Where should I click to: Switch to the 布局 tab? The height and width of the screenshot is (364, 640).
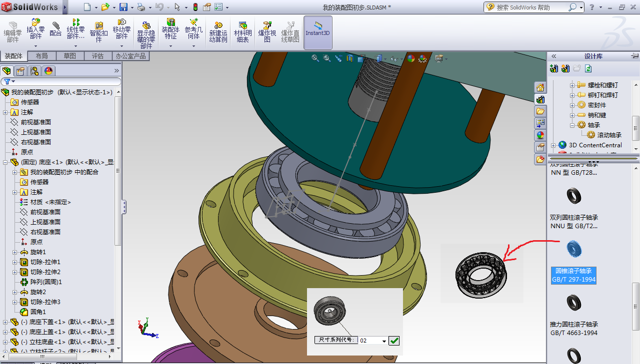click(x=42, y=56)
